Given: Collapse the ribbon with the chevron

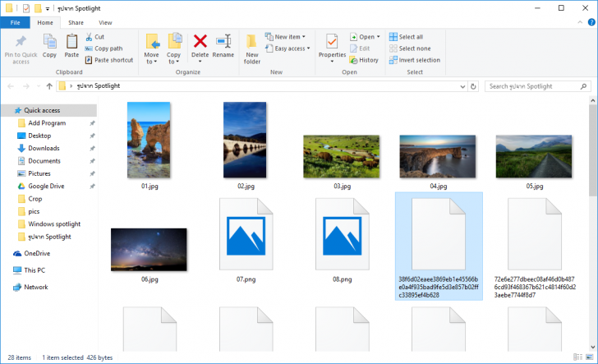Looking at the screenshot, I should click(x=580, y=22).
